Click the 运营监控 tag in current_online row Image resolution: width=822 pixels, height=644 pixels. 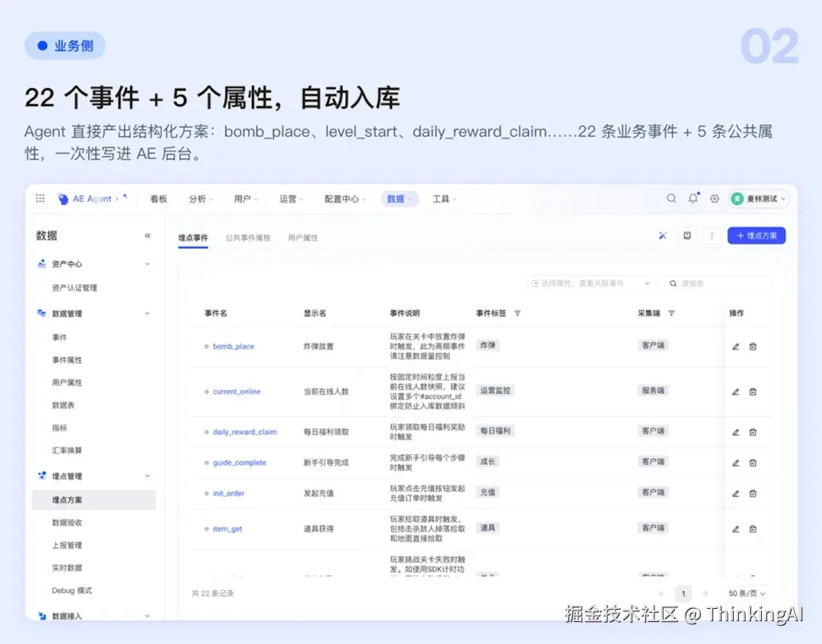point(495,391)
